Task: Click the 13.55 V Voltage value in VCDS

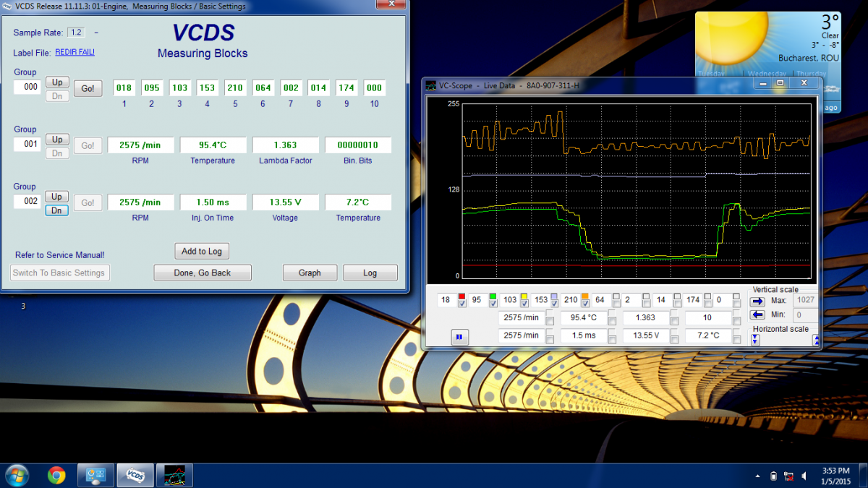Action: coord(285,202)
